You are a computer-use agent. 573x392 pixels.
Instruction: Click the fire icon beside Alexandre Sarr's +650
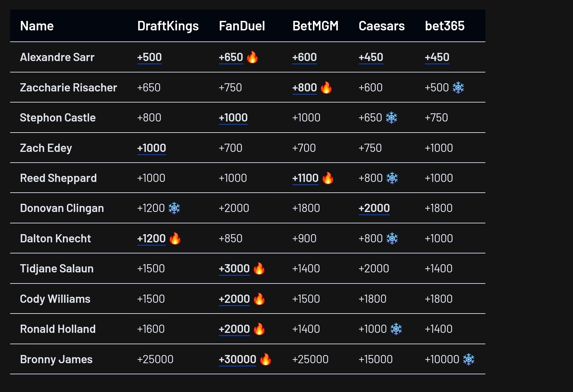pyautogui.click(x=252, y=57)
